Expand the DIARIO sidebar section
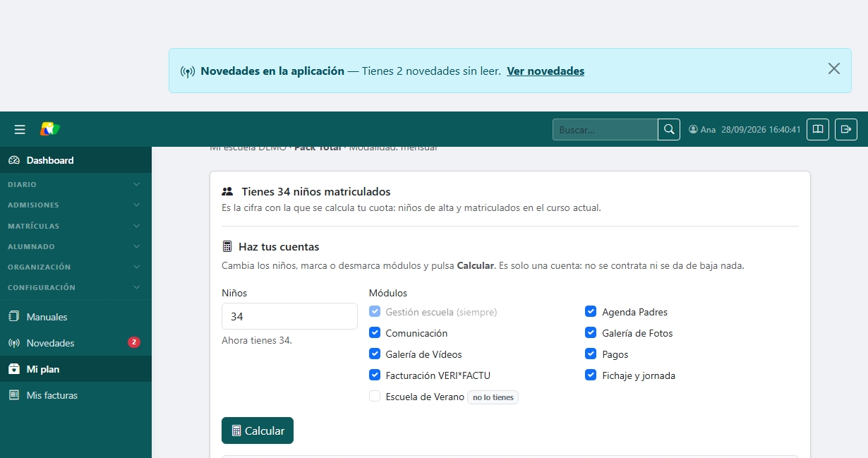The width and height of the screenshot is (868, 458). point(76,184)
